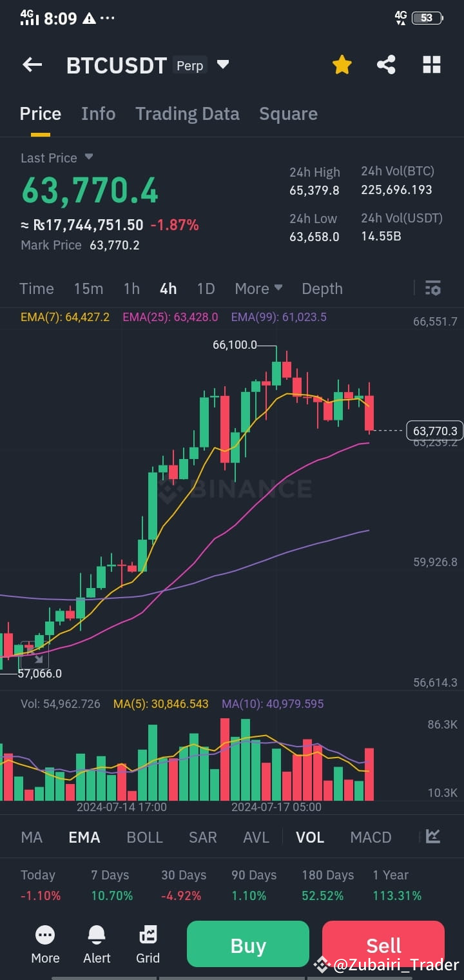This screenshot has width=464, height=980.
Task: Open the chart layout grid icon top right
Action: coord(431,64)
